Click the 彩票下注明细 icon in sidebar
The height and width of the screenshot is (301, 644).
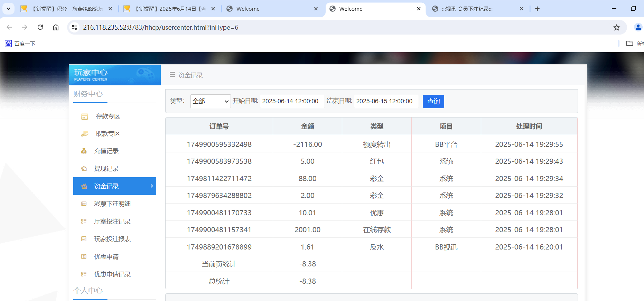click(x=84, y=204)
